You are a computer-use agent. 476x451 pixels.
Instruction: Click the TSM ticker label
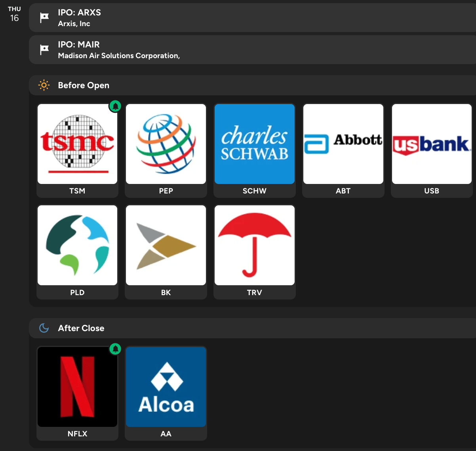(x=77, y=191)
